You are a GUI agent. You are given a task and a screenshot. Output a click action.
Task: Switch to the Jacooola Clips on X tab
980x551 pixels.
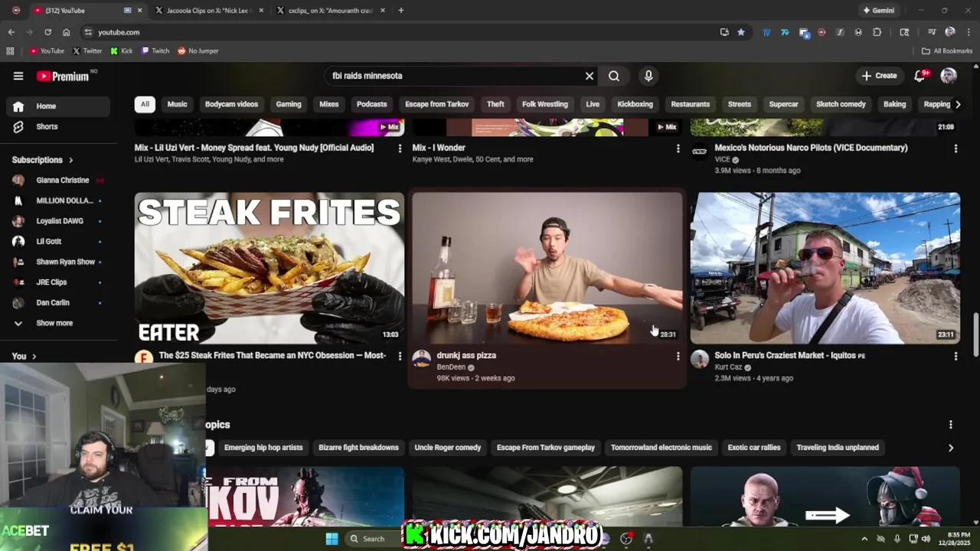[x=208, y=11]
